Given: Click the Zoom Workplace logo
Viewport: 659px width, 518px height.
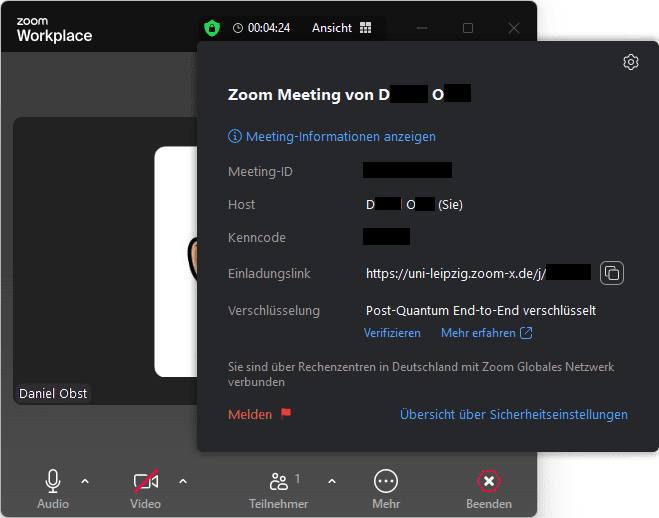Looking at the screenshot, I should 54,30.
